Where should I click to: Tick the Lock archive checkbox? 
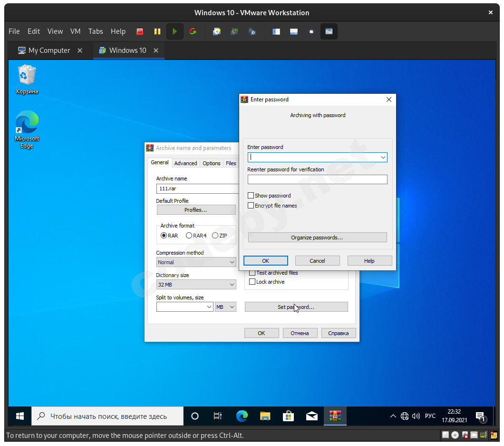[x=252, y=282]
